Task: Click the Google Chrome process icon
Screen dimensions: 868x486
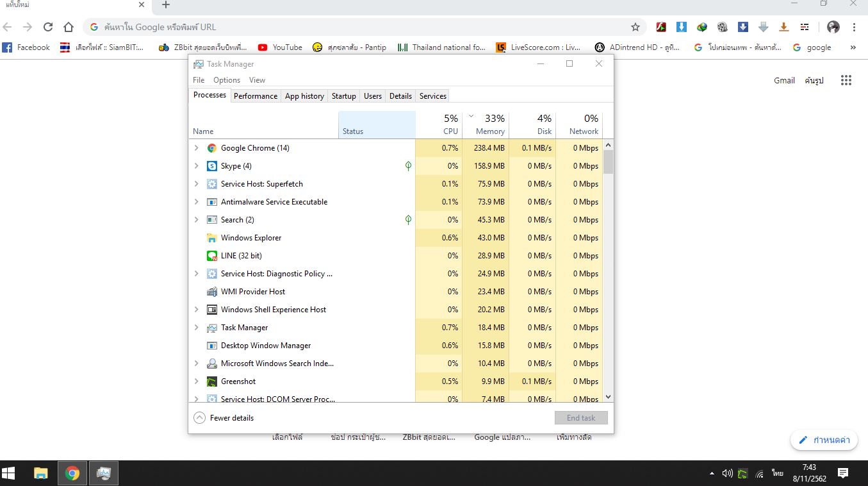Action: (x=212, y=148)
